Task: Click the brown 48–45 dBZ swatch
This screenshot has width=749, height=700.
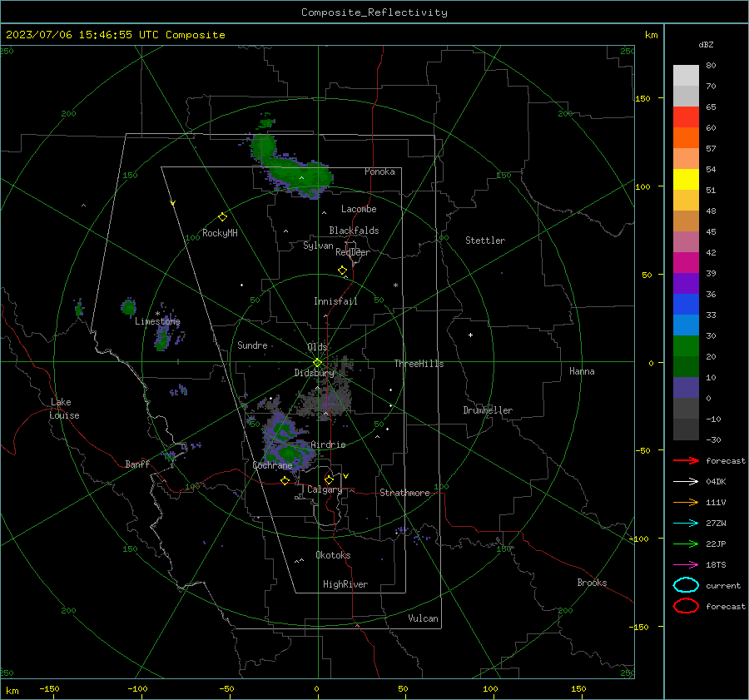Action: (x=686, y=221)
